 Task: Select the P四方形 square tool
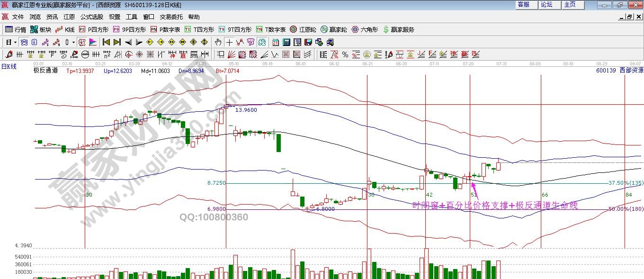(94, 29)
